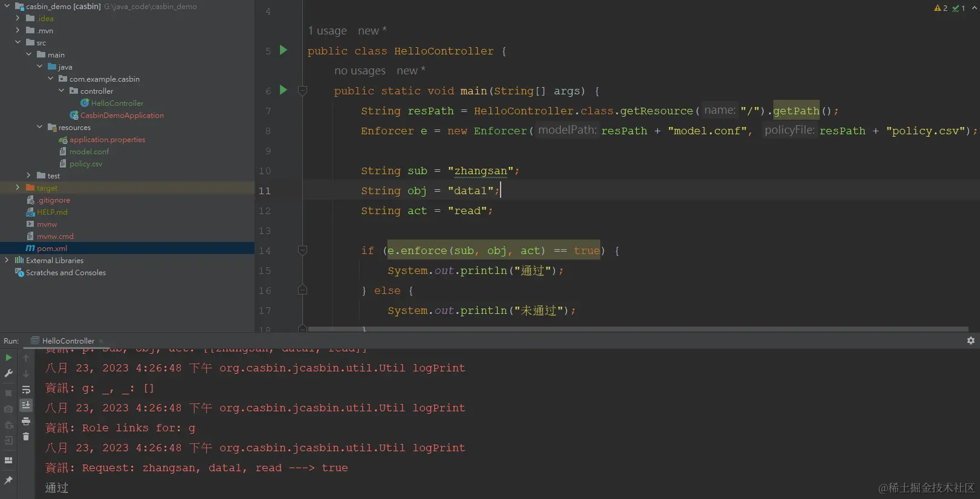Toggle soft-wrap in the console
The width and height of the screenshot is (980, 499).
26,390
